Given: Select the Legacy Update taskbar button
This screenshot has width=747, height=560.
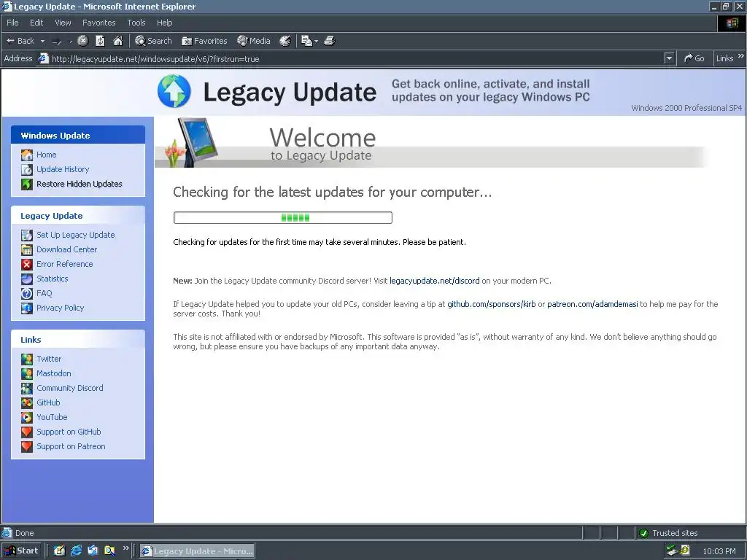Looking at the screenshot, I should 197,551.
